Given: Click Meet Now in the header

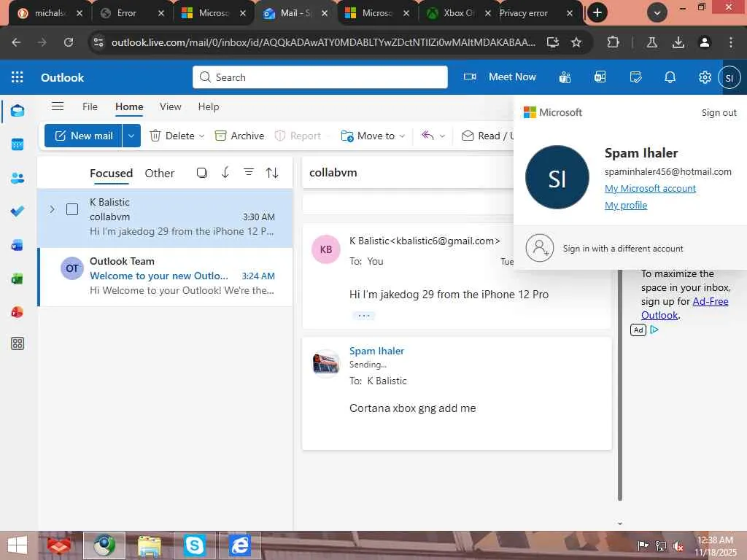Looking at the screenshot, I should [500, 77].
